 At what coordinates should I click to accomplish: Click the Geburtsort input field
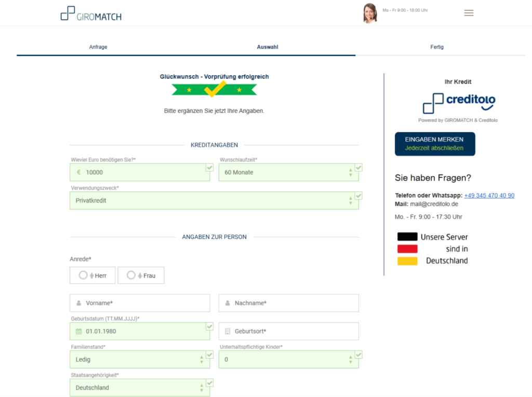pos(288,331)
